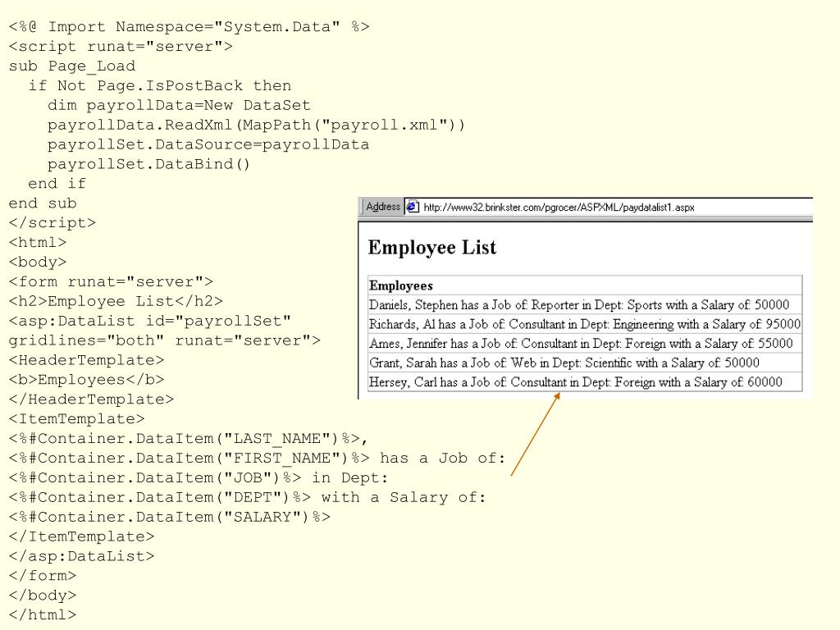Click the opening <HeaderTemplate> tag line
840x630 pixels.
click(86, 361)
